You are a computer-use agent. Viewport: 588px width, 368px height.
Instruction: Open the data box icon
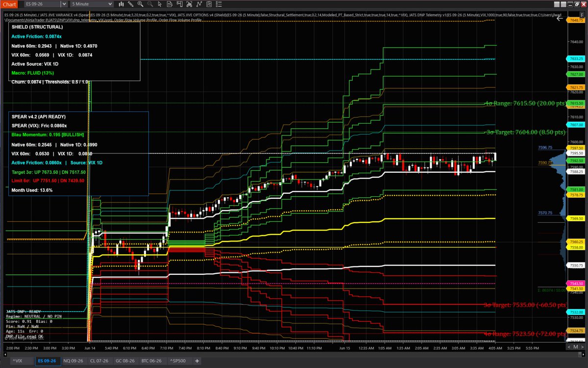tap(170, 4)
